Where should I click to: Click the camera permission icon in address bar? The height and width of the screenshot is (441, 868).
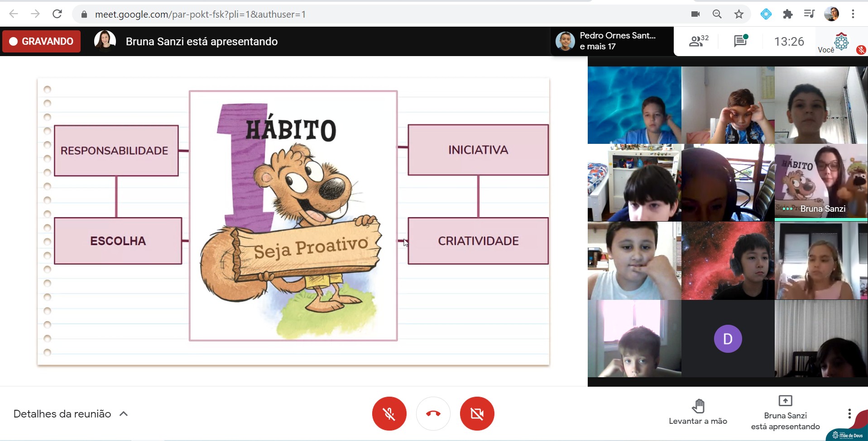click(695, 14)
